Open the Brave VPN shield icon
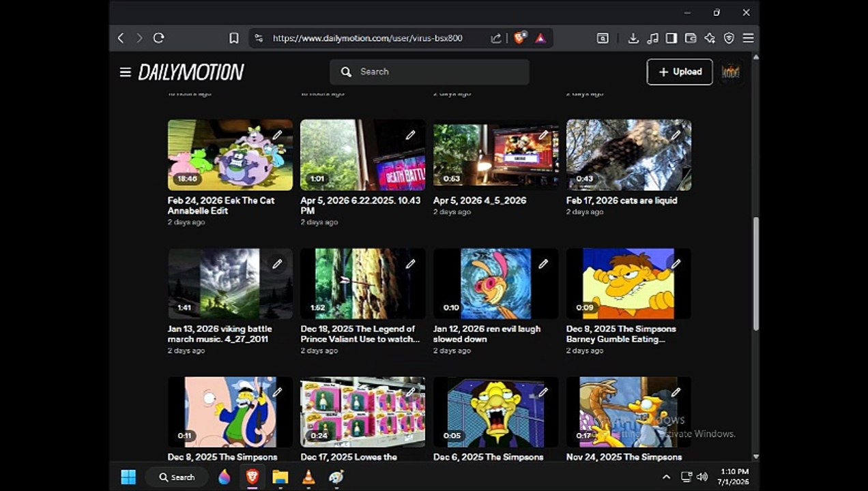 point(729,38)
